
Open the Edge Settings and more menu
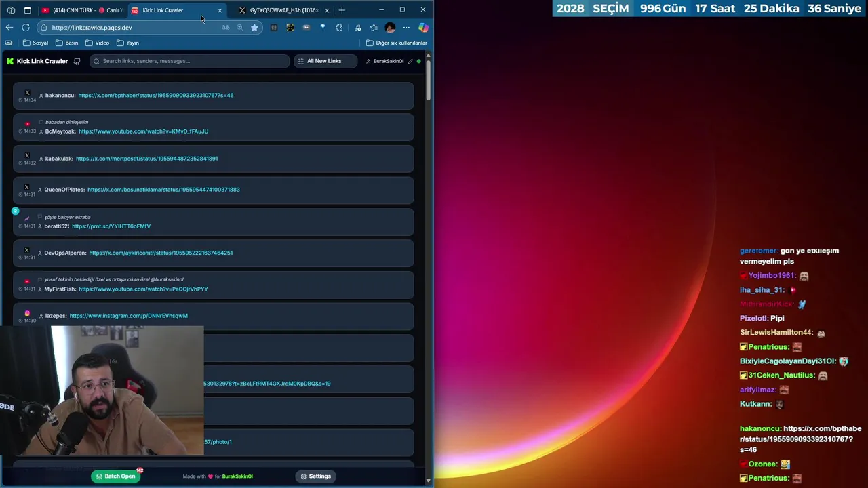(406, 28)
